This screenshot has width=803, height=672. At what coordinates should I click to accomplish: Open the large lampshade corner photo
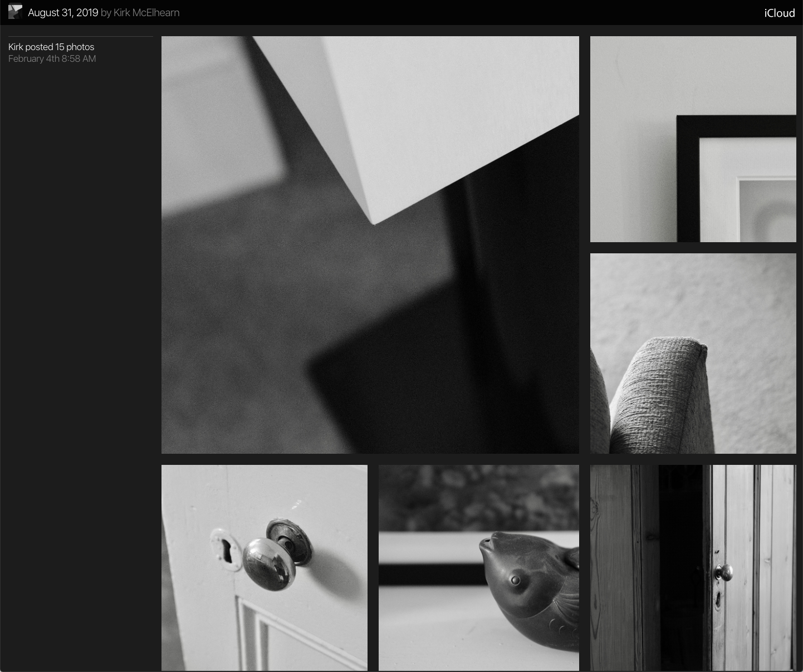coord(370,245)
